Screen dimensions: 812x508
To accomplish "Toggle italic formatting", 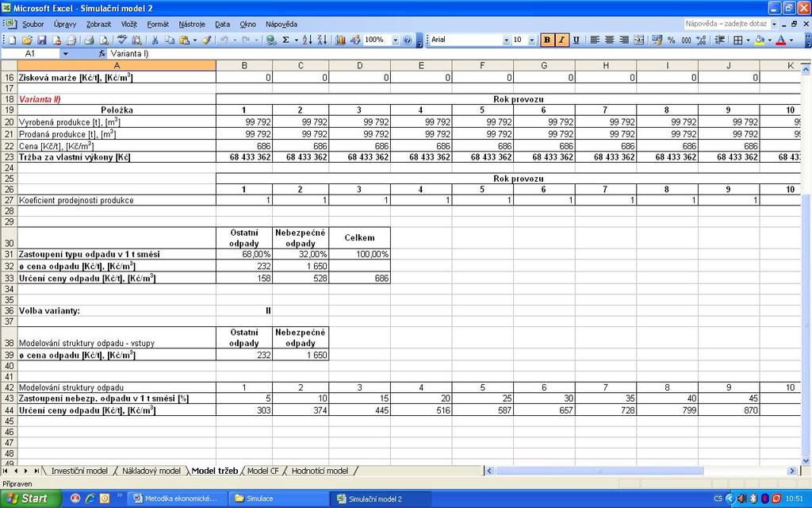I will click(x=561, y=40).
